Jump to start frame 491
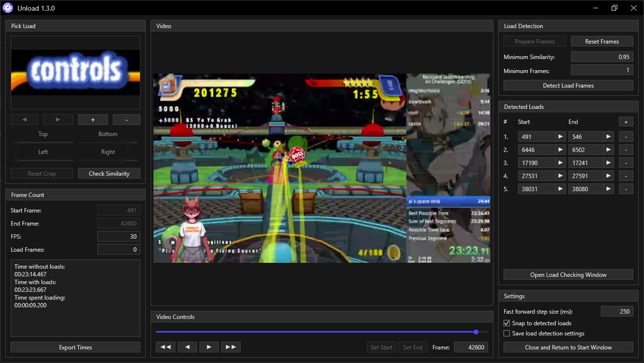Screen dimensions: 644x363 click(561, 137)
